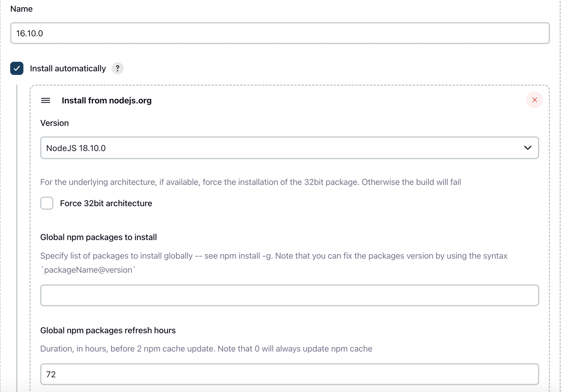Click the Name label
562x392 pixels.
tap(21, 9)
